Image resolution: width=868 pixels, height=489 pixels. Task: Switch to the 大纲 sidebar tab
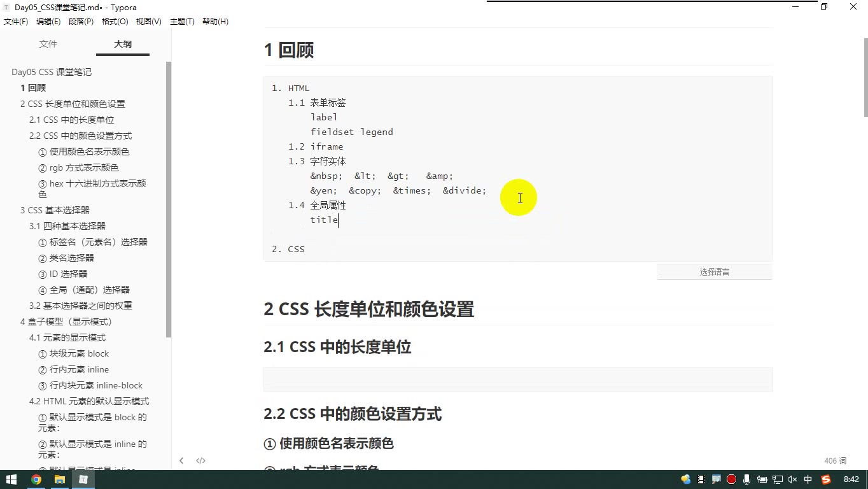tap(123, 44)
